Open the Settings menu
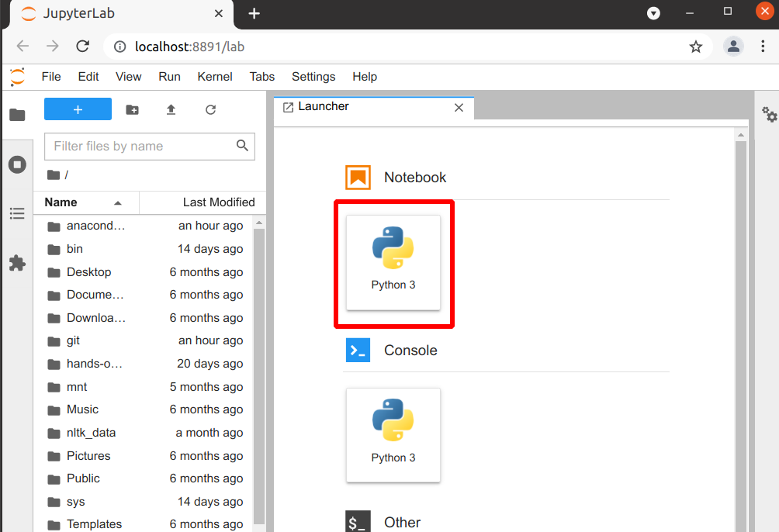Image resolution: width=779 pixels, height=532 pixels. [313, 77]
